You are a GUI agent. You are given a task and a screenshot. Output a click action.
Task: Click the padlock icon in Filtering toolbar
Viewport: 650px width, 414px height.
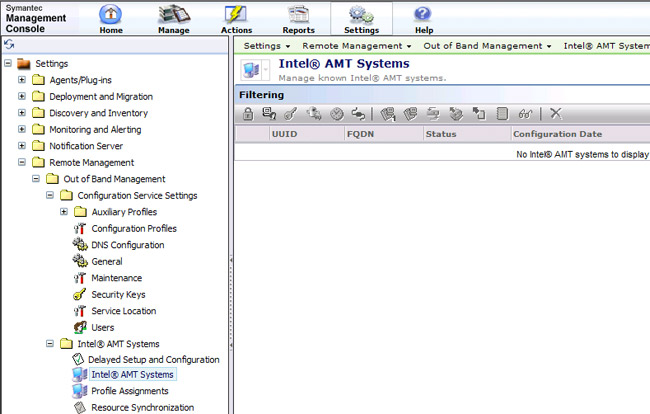[x=248, y=114]
